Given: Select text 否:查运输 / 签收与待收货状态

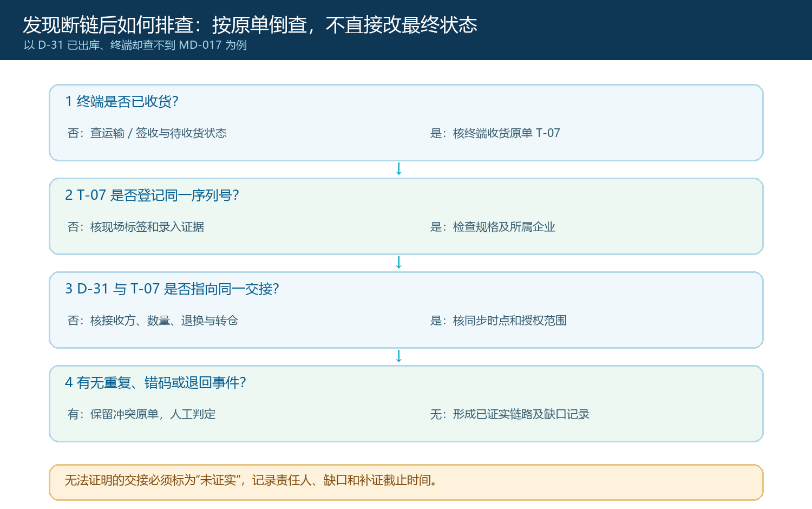Looking at the screenshot, I should click(x=147, y=133).
